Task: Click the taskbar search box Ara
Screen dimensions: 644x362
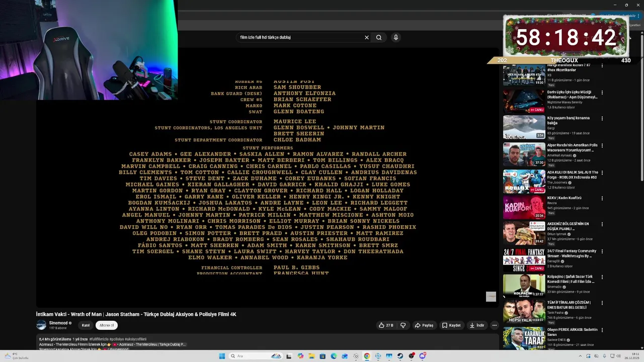Action: [x=255, y=356]
